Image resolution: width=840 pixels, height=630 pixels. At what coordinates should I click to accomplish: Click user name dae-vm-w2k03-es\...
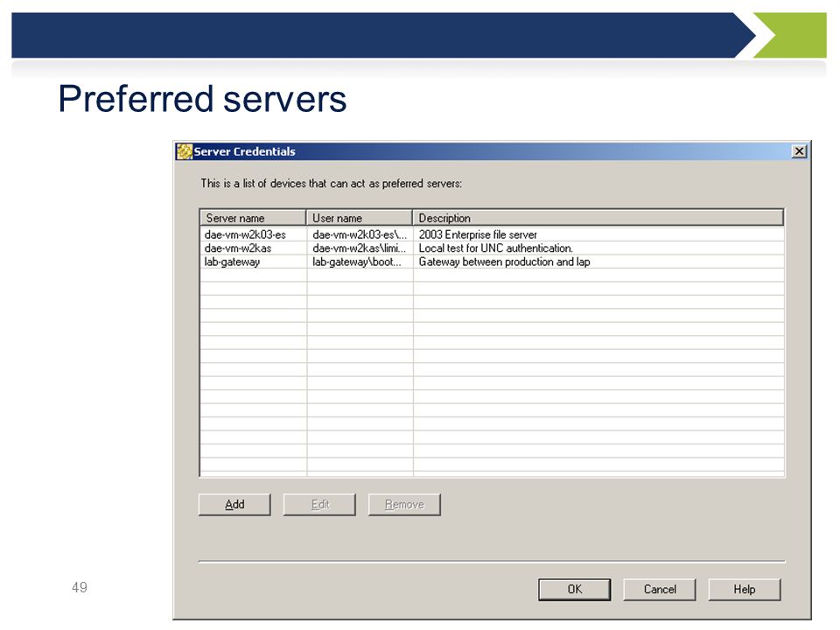[360, 234]
